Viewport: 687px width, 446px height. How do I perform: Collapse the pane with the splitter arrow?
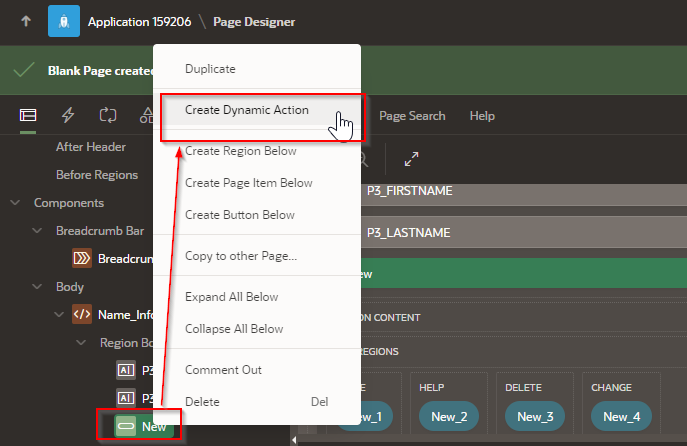(x=294, y=440)
